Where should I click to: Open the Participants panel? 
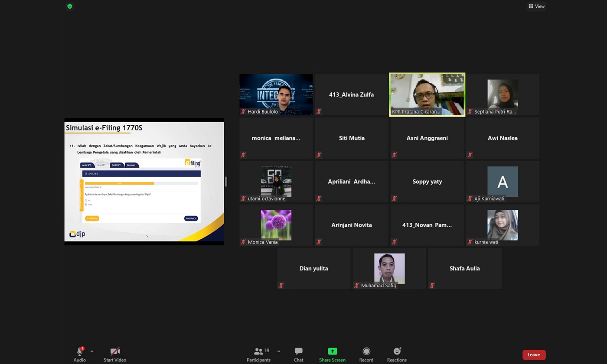[258, 354]
